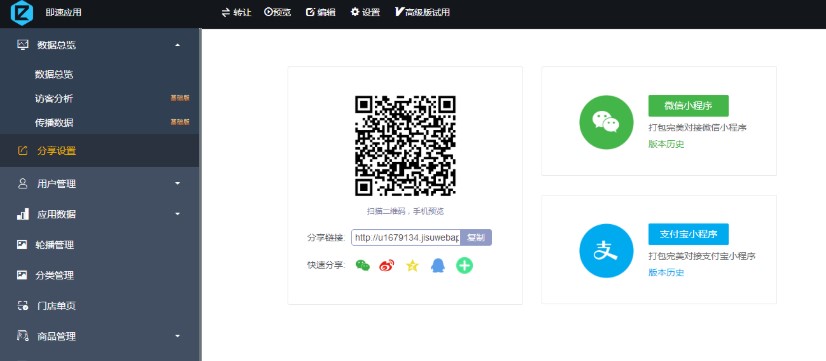Click the 即速应用 hexagon logo

pyautogui.click(x=22, y=13)
